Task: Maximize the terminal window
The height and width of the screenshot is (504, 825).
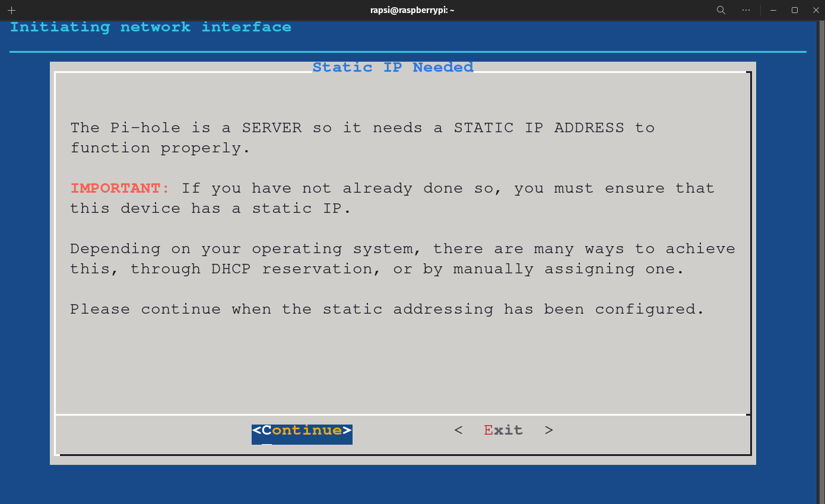Action: (x=795, y=10)
